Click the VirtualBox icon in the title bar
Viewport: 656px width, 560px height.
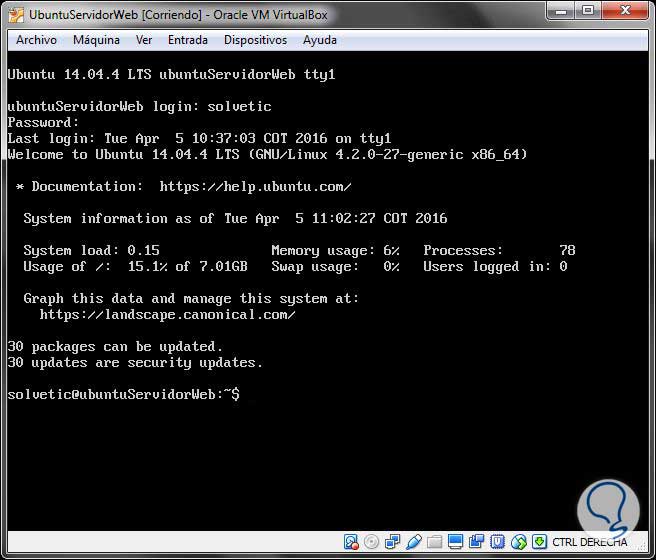(x=16, y=15)
